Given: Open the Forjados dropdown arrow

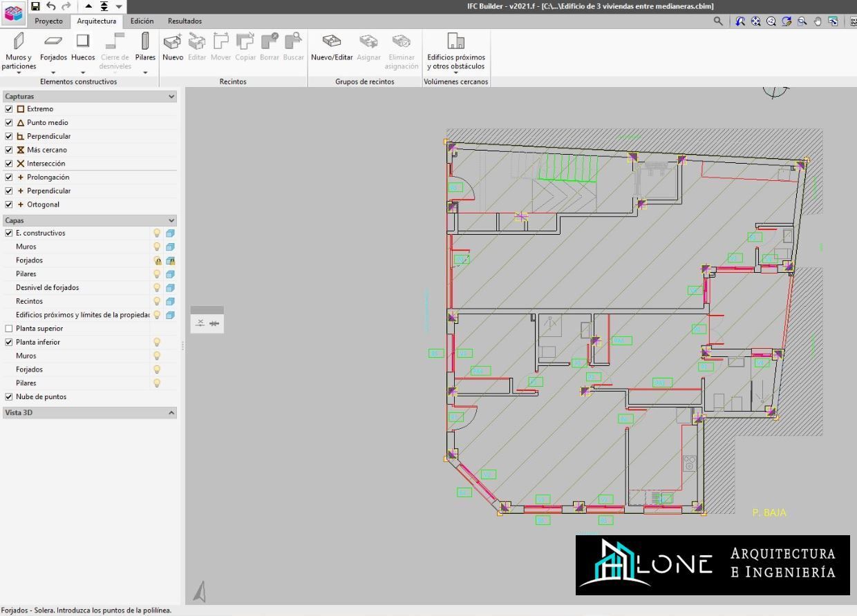Looking at the screenshot, I should (53, 73).
